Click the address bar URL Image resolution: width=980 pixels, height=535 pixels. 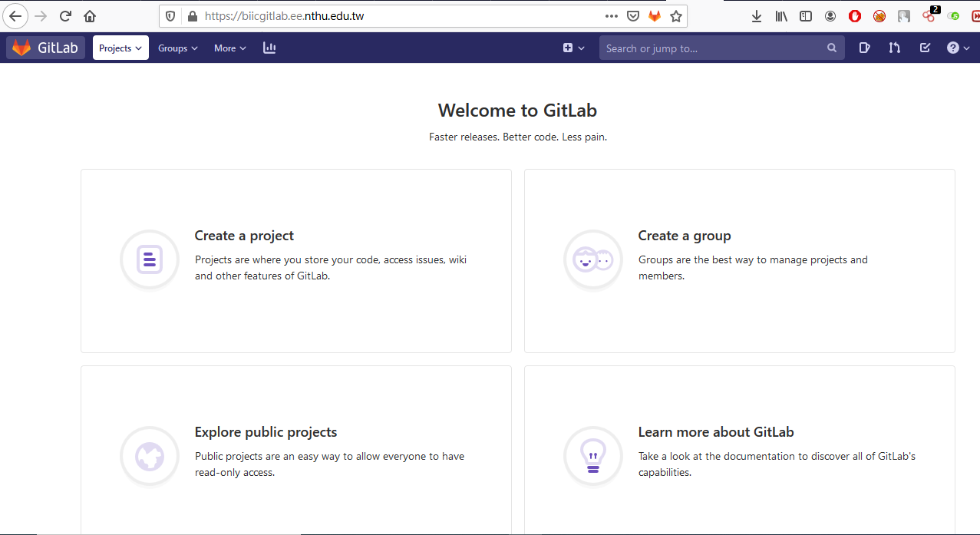(285, 15)
